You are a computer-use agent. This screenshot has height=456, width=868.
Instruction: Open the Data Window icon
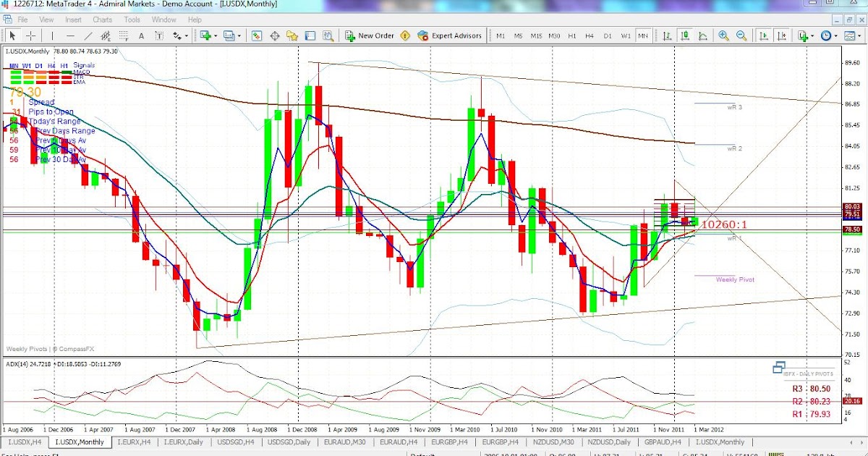tap(275, 35)
